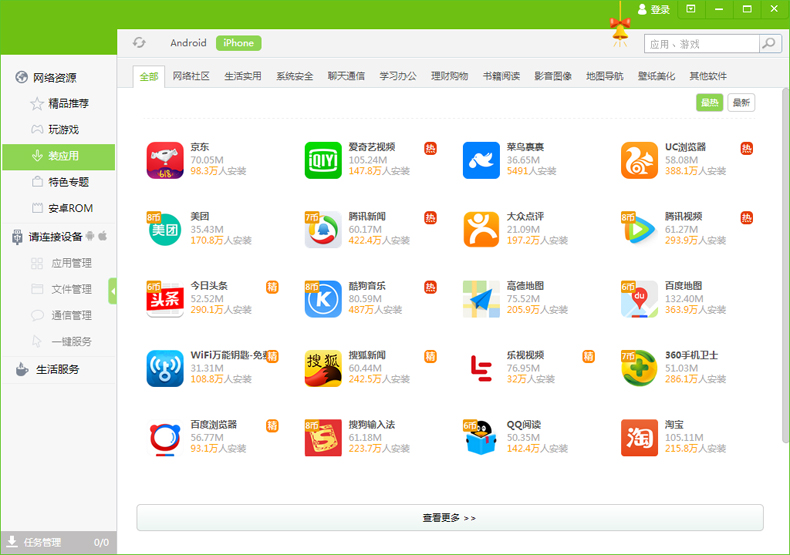Sort apps by 最热
This screenshot has height=555, width=790.
[x=709, y=103]
